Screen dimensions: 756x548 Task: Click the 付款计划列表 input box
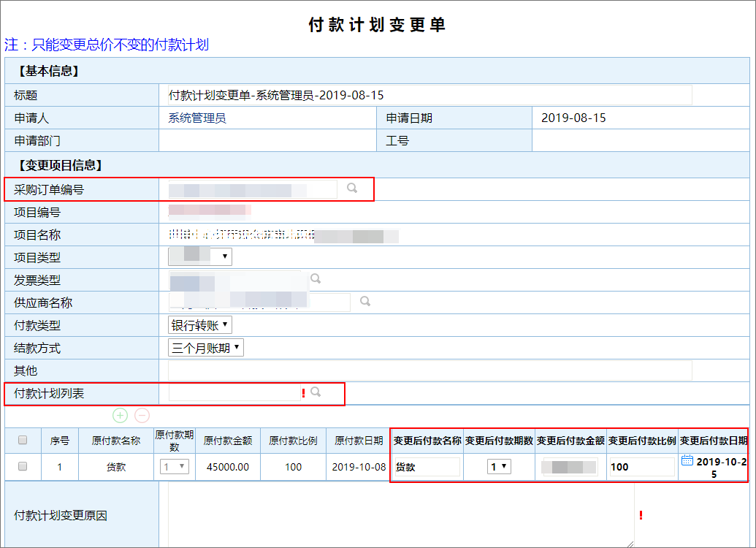click(x=234, y=393)
